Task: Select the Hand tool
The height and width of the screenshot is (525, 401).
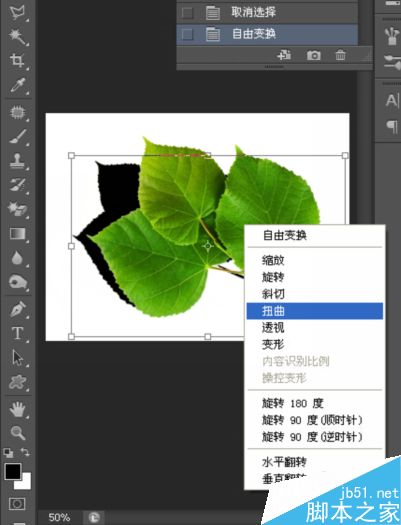Action: 17,409
